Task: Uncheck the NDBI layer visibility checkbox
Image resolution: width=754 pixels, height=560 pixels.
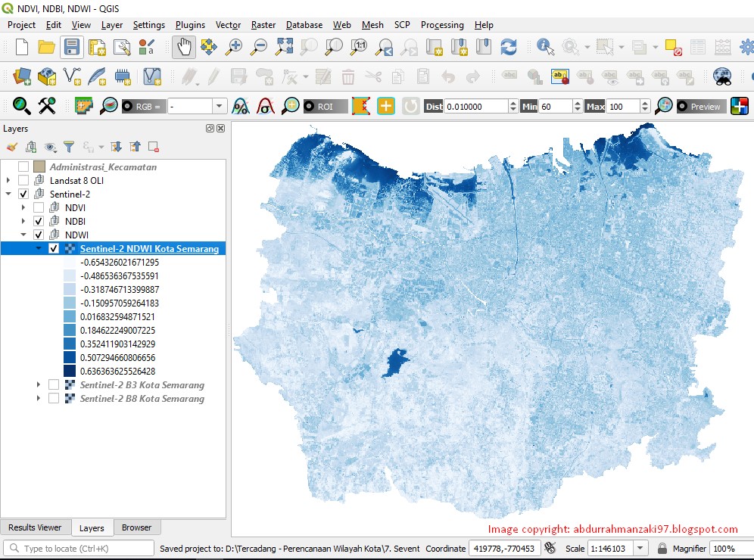Action: 39,220
